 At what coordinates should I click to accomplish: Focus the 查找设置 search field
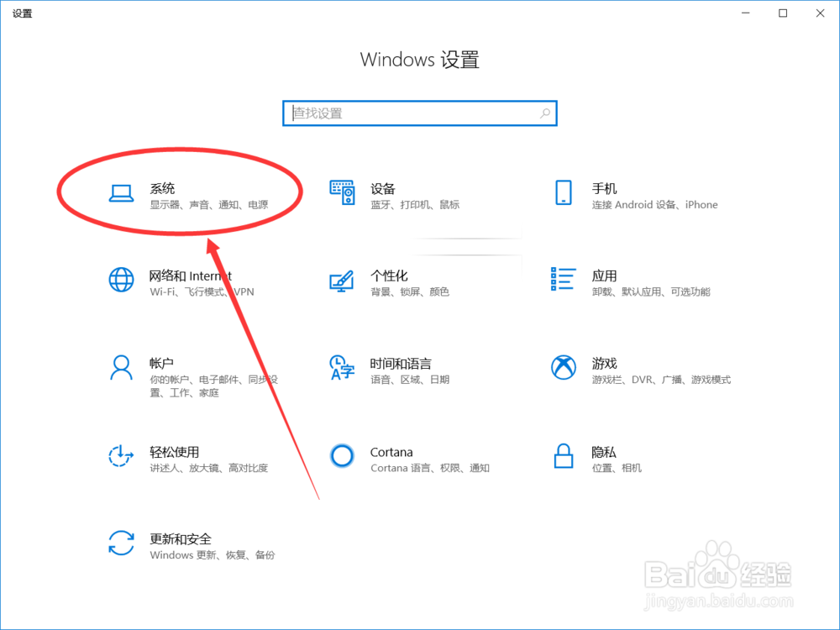420,113
